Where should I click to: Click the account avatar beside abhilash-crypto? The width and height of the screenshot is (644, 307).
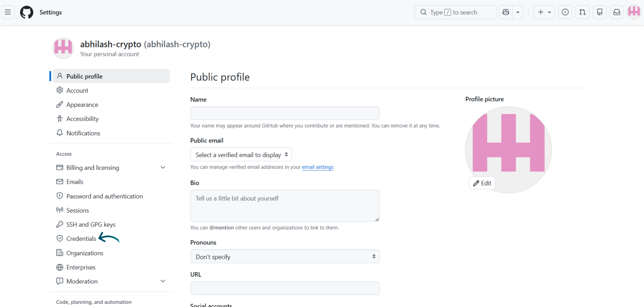(x=63, y=48)
